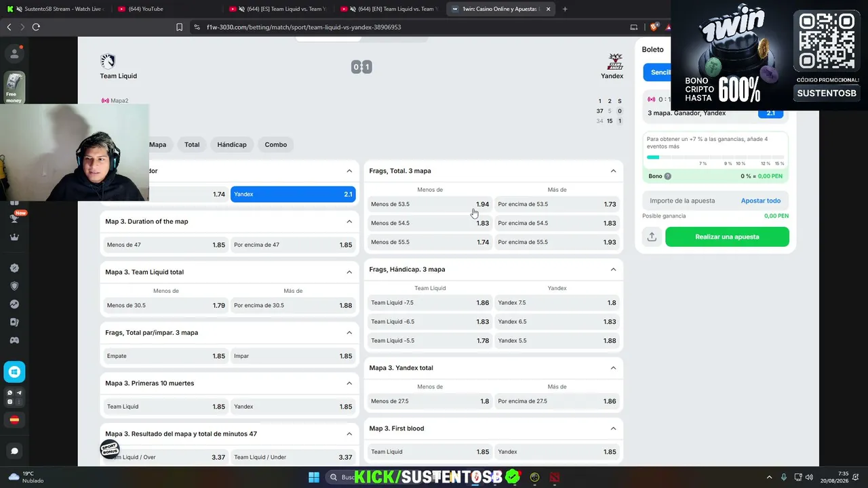Open the trending chart sidebar icon
The image size is (868, 488).
(x=14, y=304)
